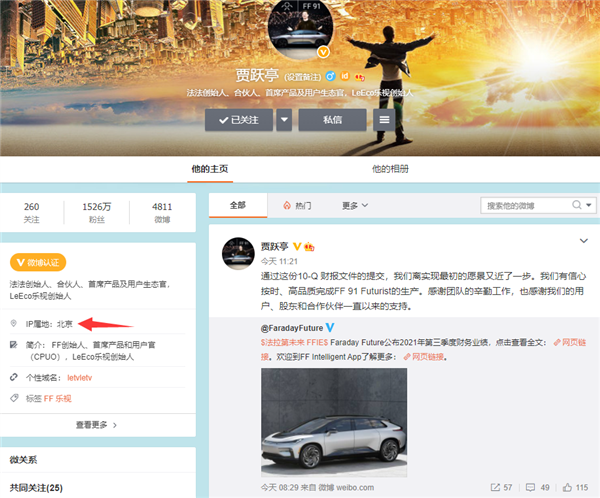The image size is (600, 498).
Task: Open the 微博 weibo.com source link
Action: point(346,487)
